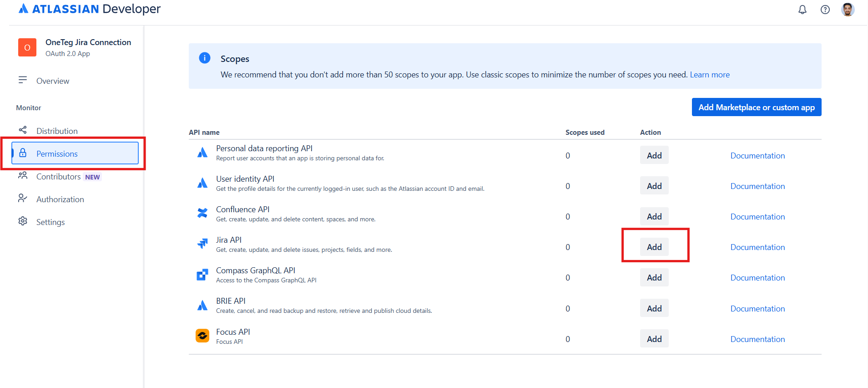This screenshot has width=868, height=388.
Task: Click the Confluence API icon
Action: [202, 213]
